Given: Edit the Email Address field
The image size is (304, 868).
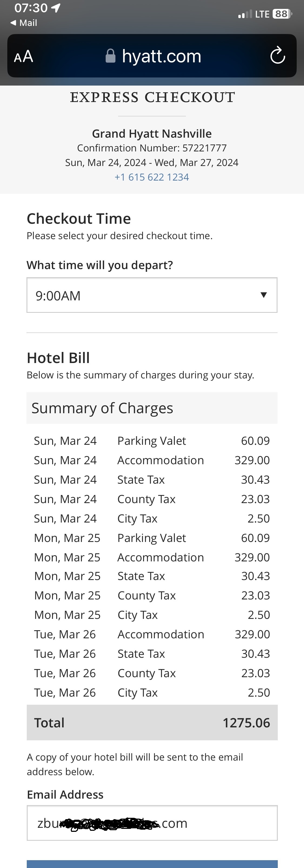Looking at the screenshot, I should (x=152, y=823).
